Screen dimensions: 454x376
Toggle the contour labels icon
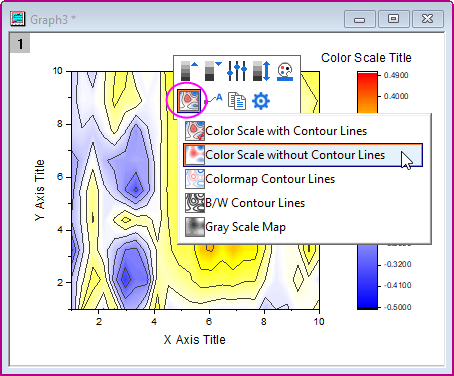point(213,99)
